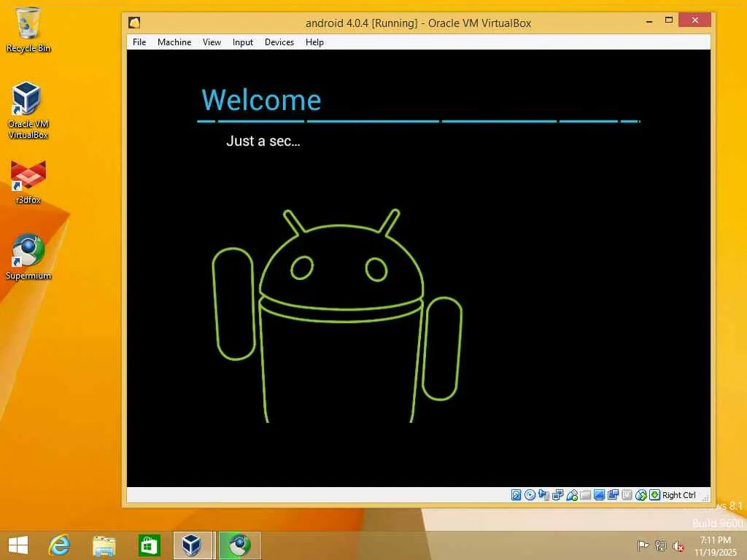Open the Devices menu
747x560 pixels.
(279, 42)
